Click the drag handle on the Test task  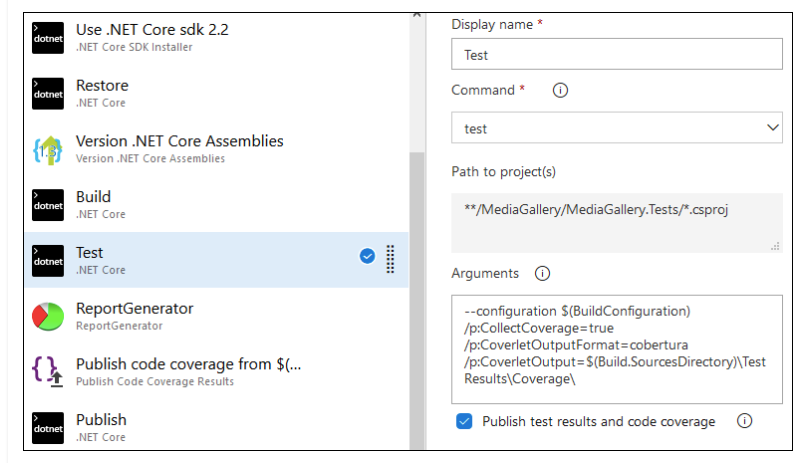(390, 258)
